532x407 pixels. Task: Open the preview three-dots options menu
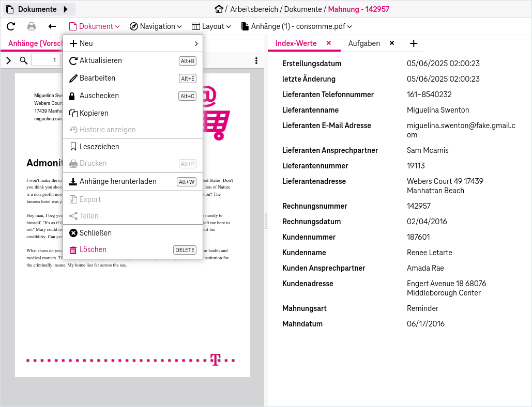[256, 60]
